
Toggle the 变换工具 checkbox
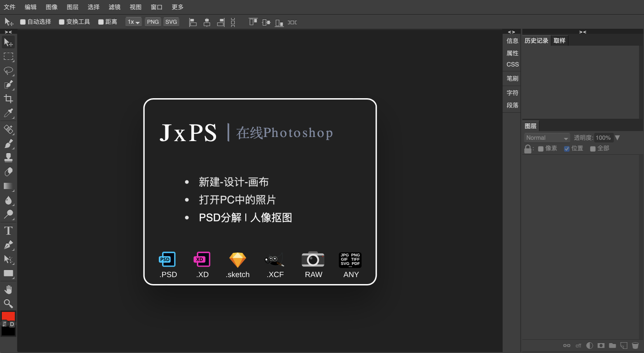point(62,22)
